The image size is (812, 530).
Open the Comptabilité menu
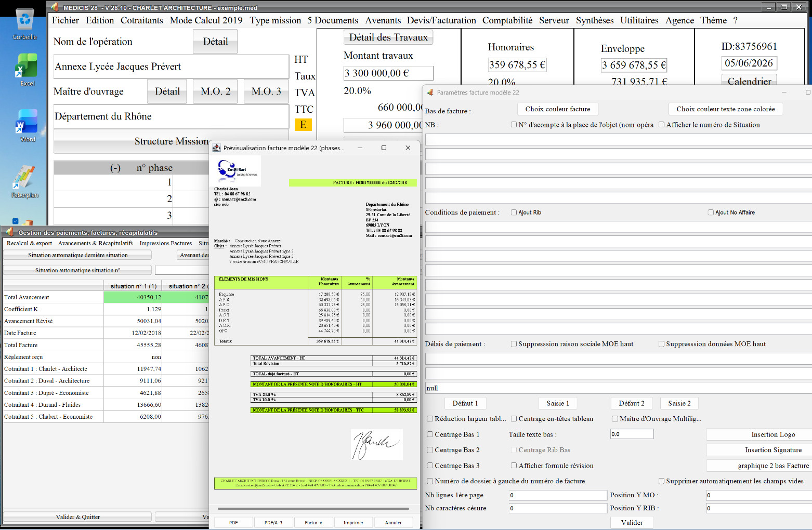(507, 20)
